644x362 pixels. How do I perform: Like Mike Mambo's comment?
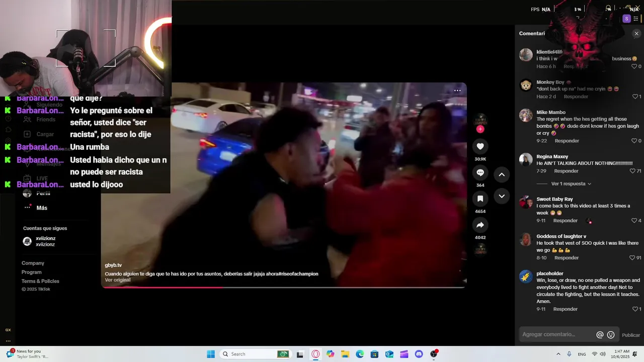point(634,141)
